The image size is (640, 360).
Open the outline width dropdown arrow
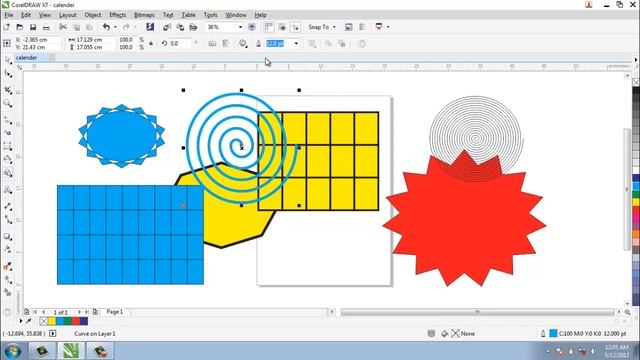click(x=296, y=43)
